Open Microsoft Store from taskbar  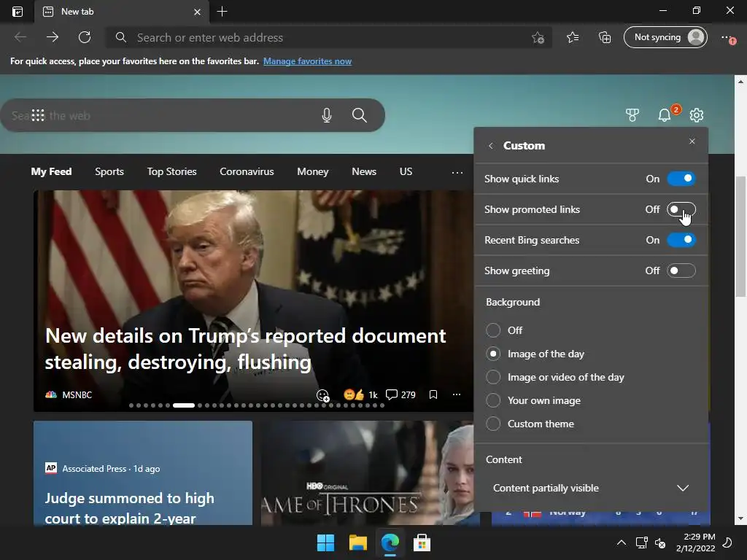422,542
